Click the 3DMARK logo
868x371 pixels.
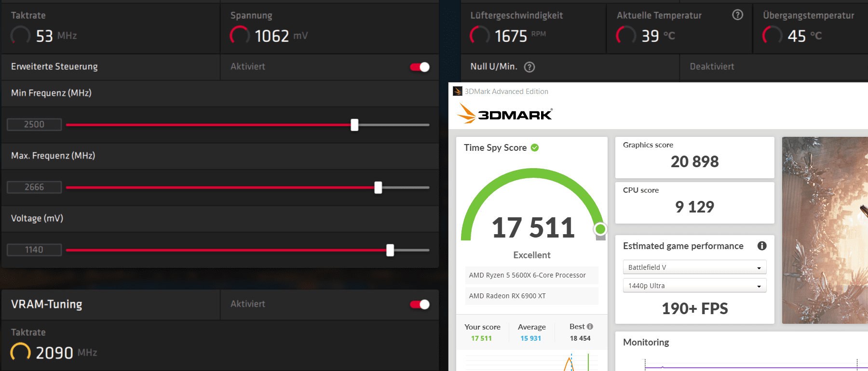pos(504,113)
